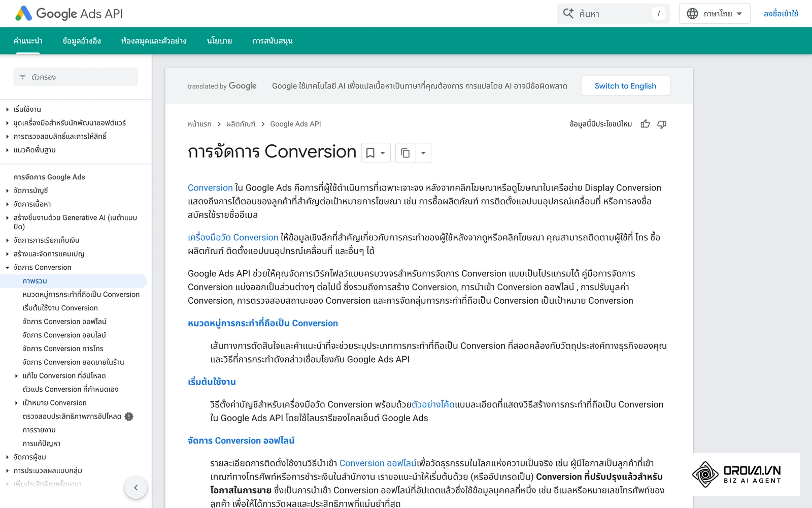This screenshot has height=508, width=812.
Task: Click the ลงชื่อเข้าใช้ sign-in link
Action: click(x=781, y=14)
